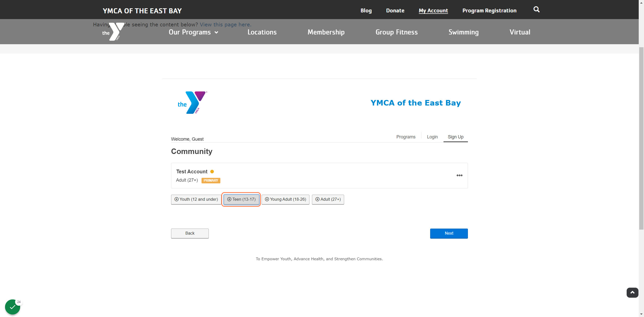Click the YMCA OF THE EAST BAY header title
The image size is (644, 317).
coord(142,11)
